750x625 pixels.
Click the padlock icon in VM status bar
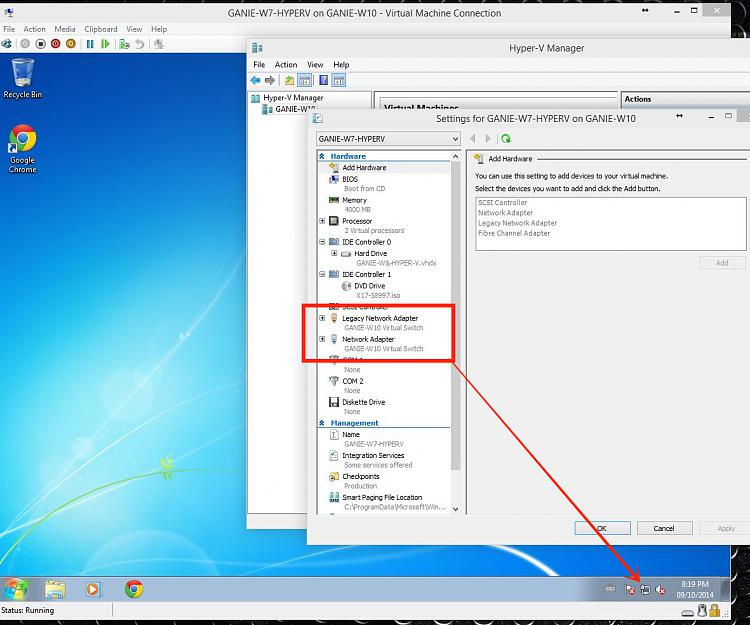click(x=715, y=610)
